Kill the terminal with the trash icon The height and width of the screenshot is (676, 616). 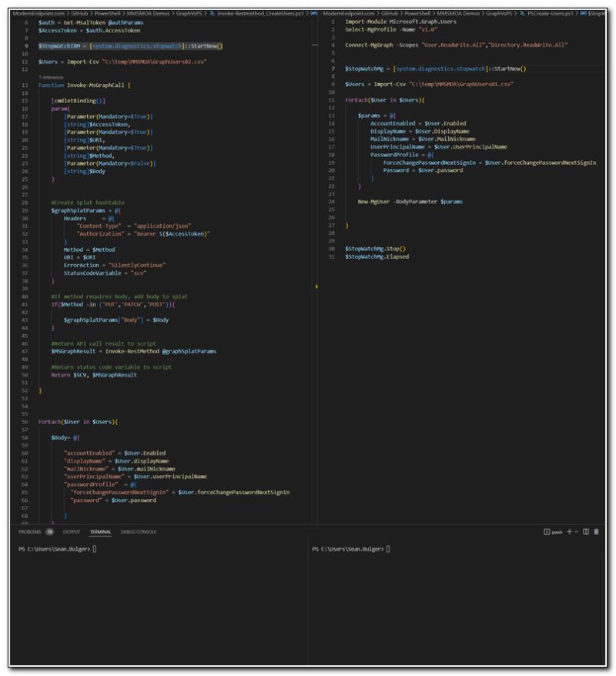tap(597, 532)
